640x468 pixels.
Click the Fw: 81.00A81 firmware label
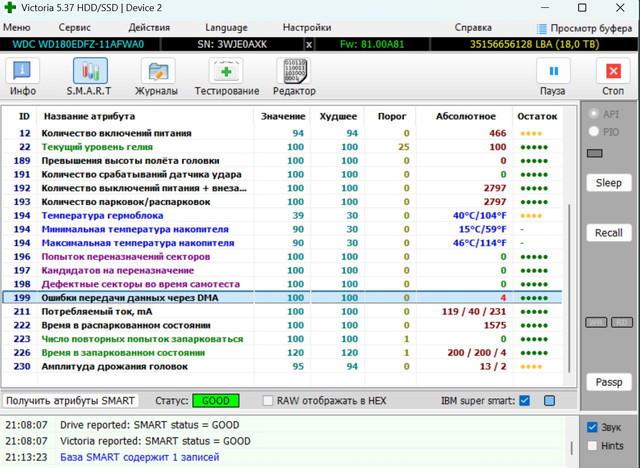372,44
